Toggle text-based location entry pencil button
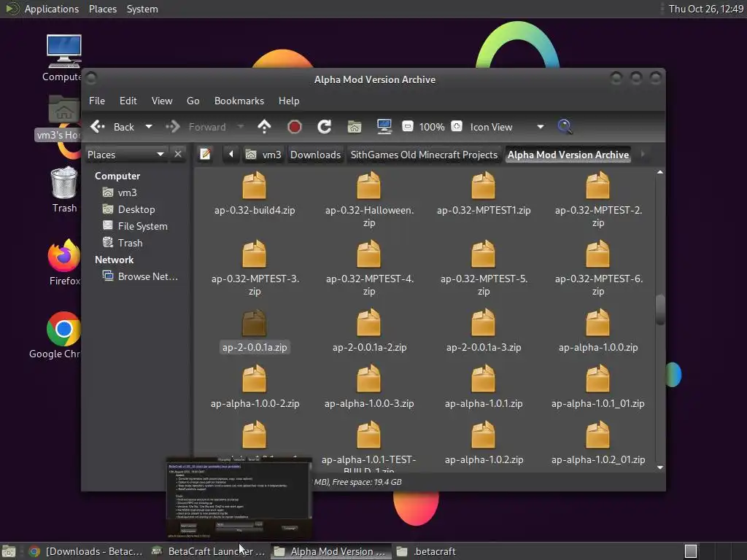 pos(206,155)
